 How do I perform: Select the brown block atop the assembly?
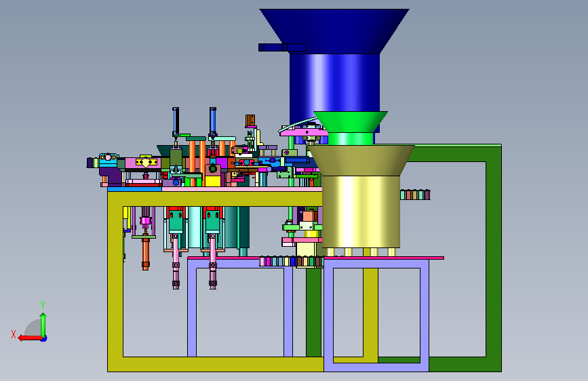coord(250,121)
